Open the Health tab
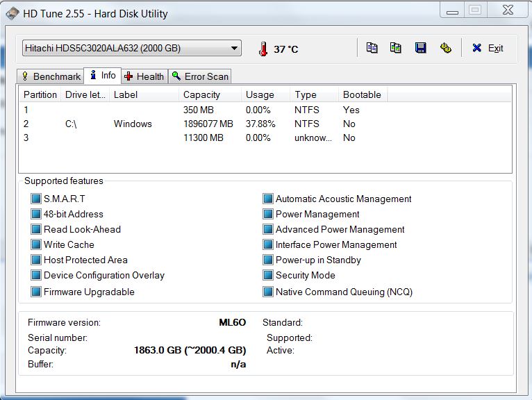The width and height of the screenshot is (532, 400). [144, 76]
